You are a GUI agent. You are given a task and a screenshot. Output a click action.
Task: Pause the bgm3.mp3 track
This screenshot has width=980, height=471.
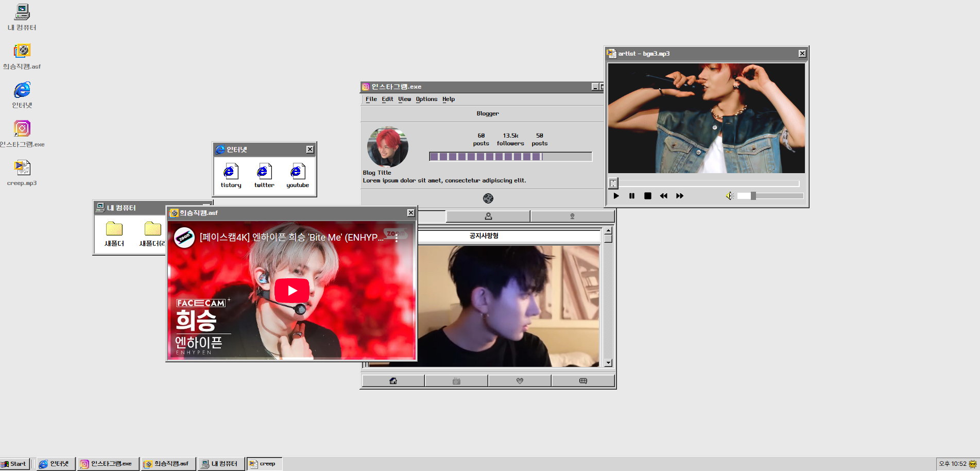(x=632, y=196)
